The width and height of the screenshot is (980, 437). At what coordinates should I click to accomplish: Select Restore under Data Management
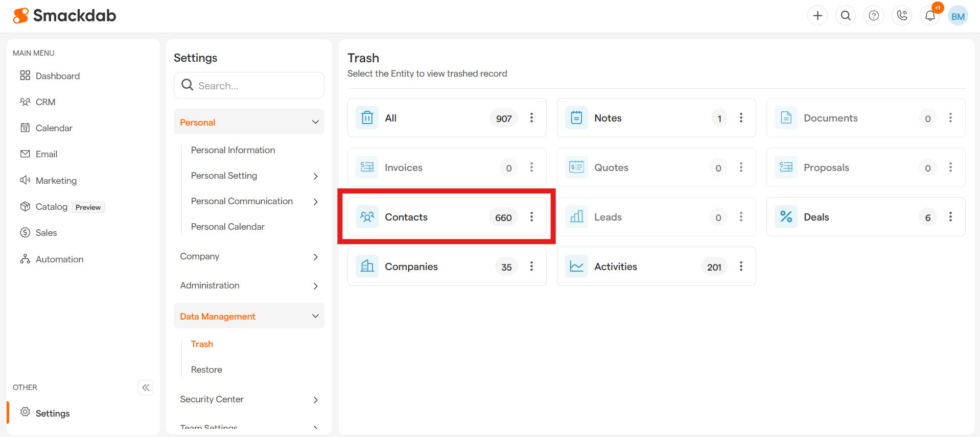[206, 370]
